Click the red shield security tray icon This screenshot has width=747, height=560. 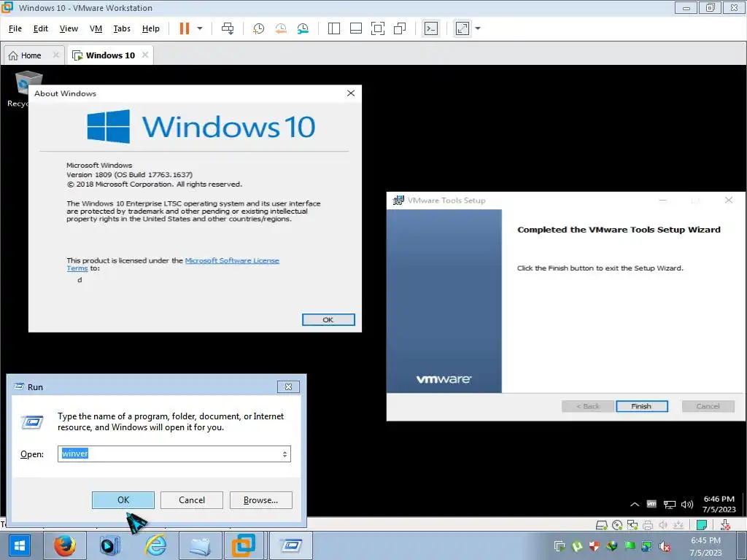[594, 545]
